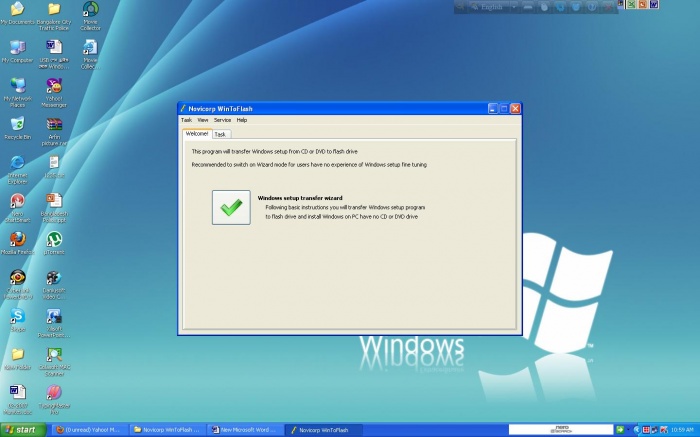Start the Windows setup transfer wizard checkmark button

click(x=231, y=208)
